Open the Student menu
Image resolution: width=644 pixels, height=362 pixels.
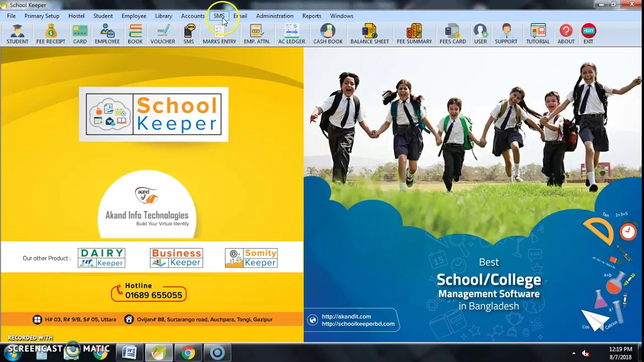(x=103, y=16)
